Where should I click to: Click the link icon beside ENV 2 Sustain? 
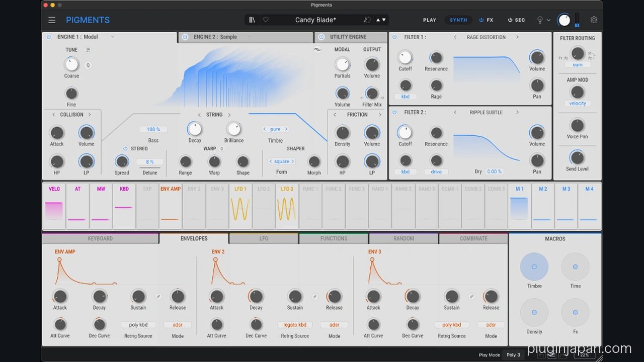(315, 296)
